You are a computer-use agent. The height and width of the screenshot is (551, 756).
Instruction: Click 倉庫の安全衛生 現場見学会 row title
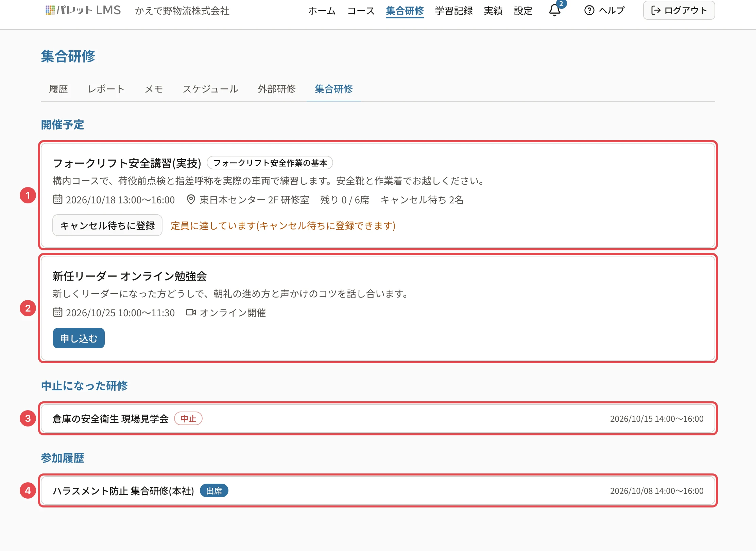point(110,419)
